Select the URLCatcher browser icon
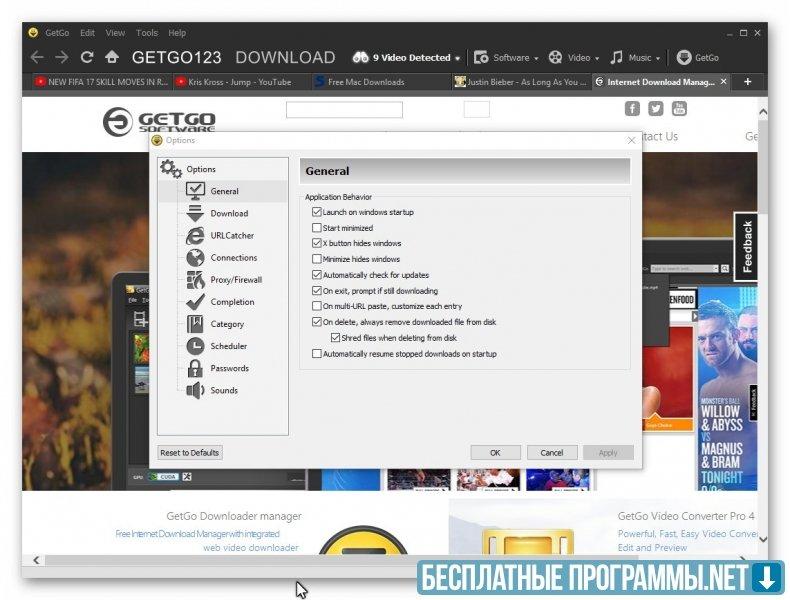The height and width of the screenshot is (600, 790). coord(195,235)
